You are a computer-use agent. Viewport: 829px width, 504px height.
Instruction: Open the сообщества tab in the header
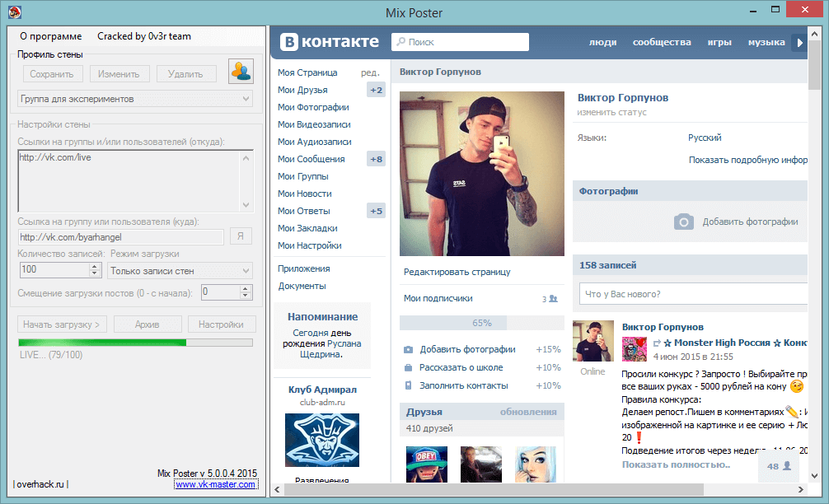tap(661, 42)
